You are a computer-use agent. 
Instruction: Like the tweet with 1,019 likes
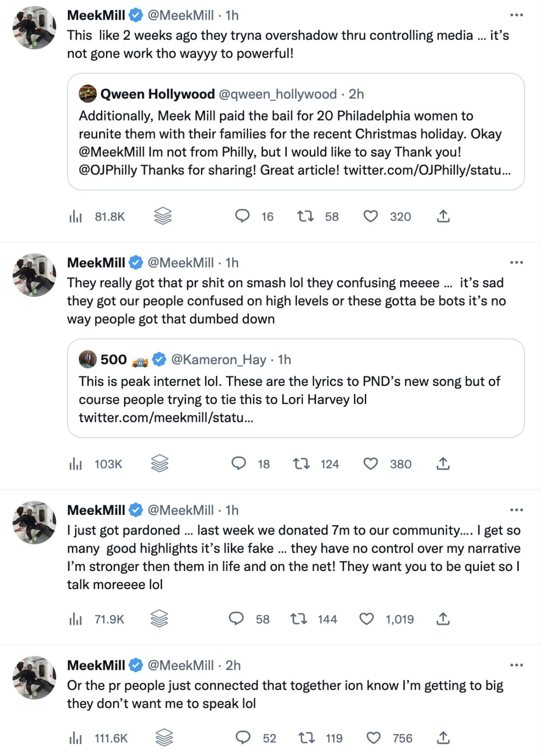[366, 619]
